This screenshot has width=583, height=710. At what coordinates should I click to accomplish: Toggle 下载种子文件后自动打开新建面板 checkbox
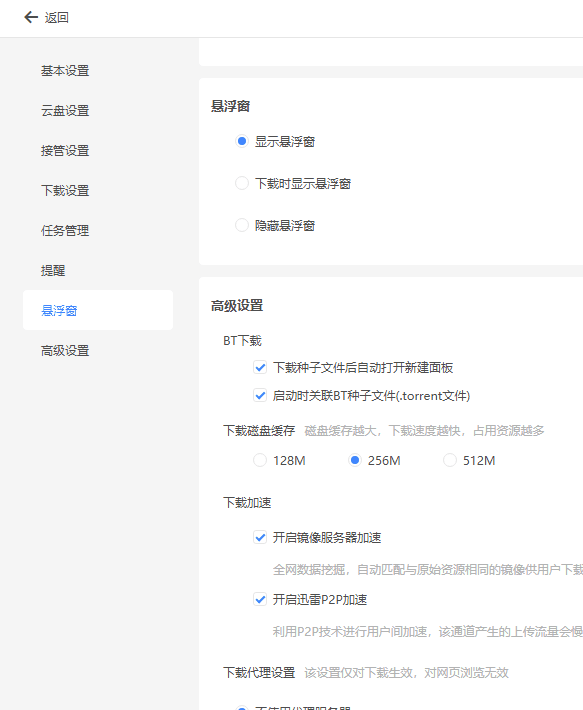[x=260, y=367]
